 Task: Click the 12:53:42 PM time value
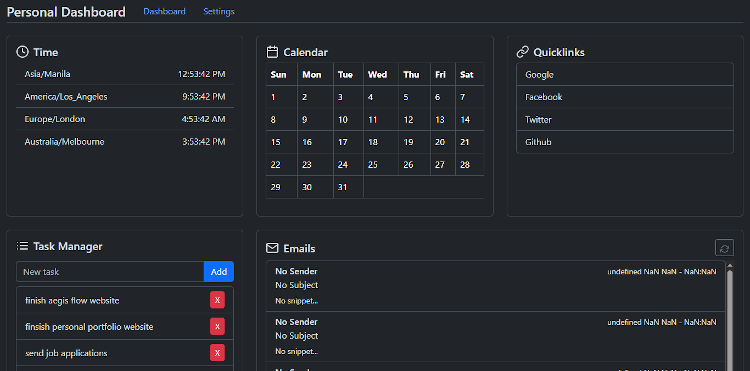click(201, 74)
